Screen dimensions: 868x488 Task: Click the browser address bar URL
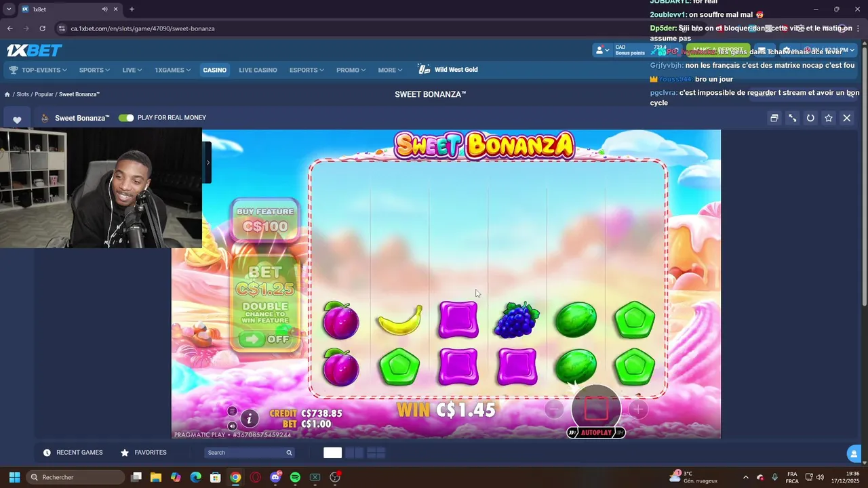pyautogui.click(x=142, y=28)
